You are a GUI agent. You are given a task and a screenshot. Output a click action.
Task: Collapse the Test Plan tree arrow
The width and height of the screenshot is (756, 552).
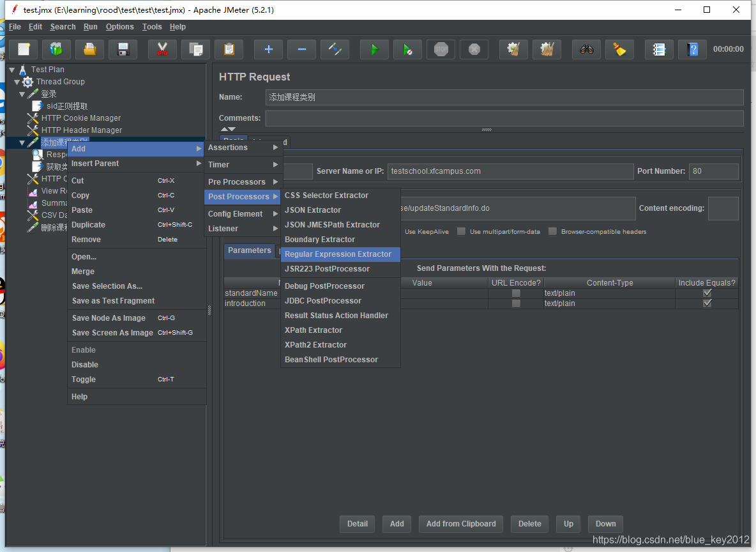pyautogui.click(x=12, y=70)
